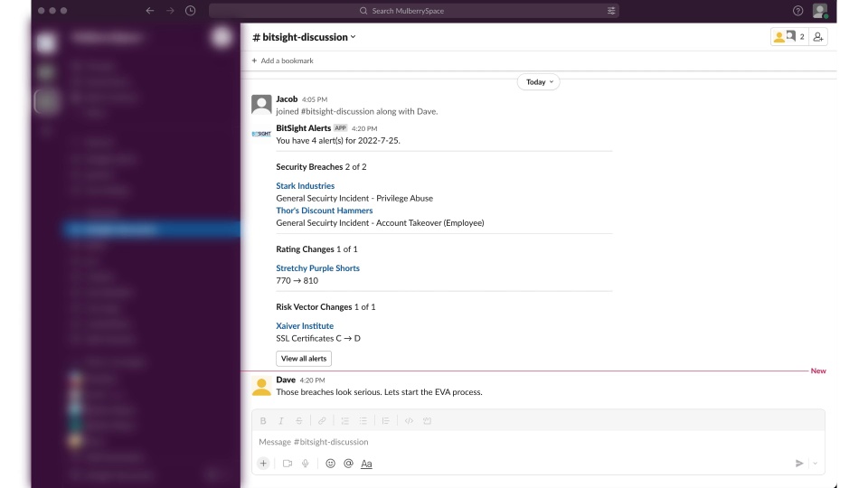Click the View all alerts button
Image resolution: width=868 pixels, height=488 pixels.
pos(304,359)
